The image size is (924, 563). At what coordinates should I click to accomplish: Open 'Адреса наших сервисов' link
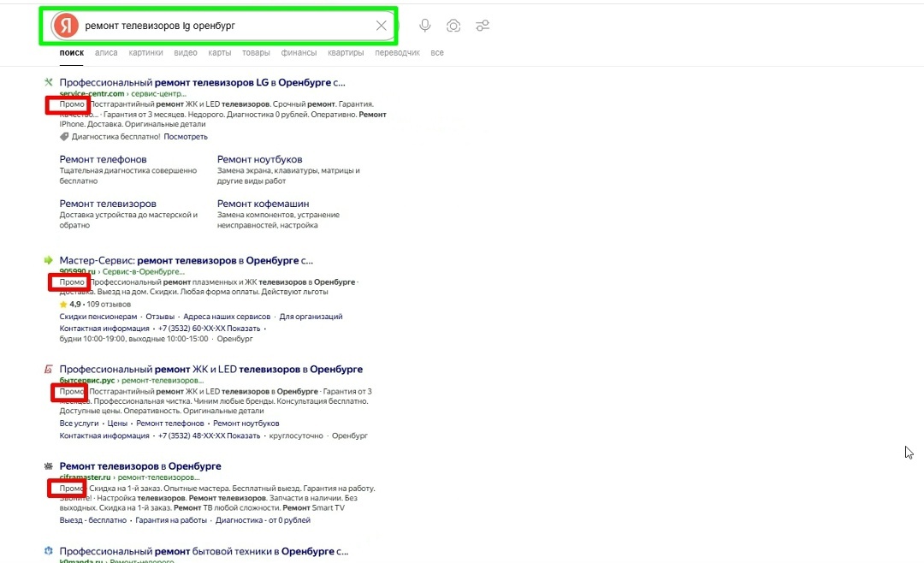point(226,317)
